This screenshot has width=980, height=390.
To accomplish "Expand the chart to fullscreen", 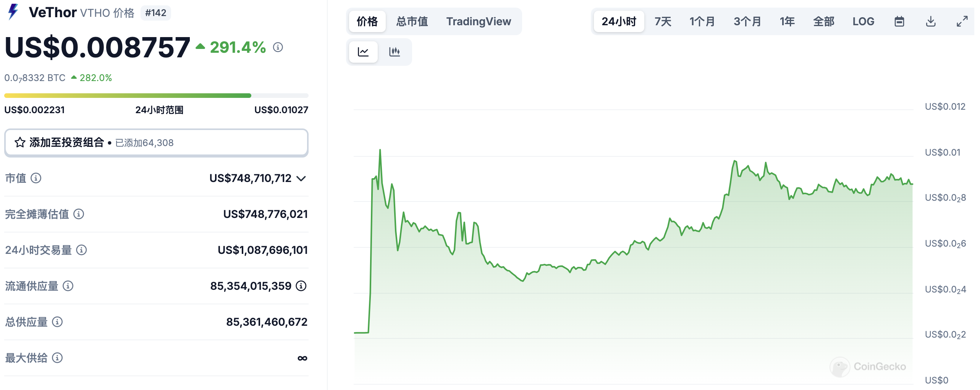I will click(962, 21).
